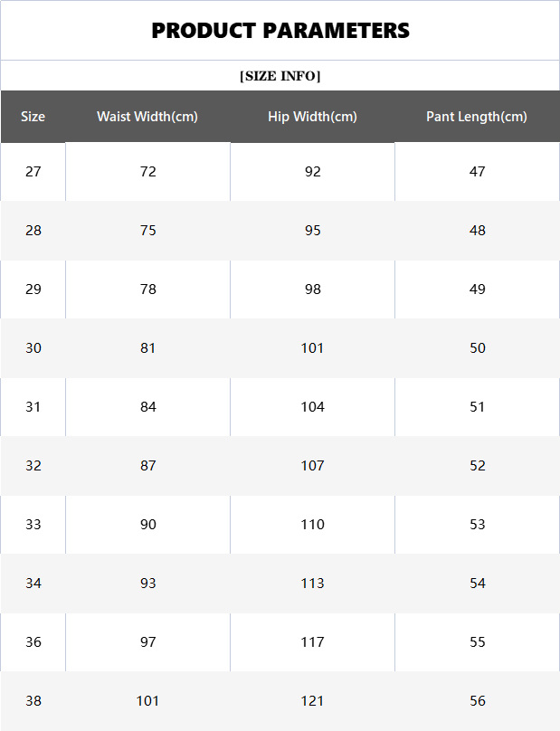Click the Waist Width(cm) column header
The width and height of the screenshot is (560, 731).
tap(147, 117)
